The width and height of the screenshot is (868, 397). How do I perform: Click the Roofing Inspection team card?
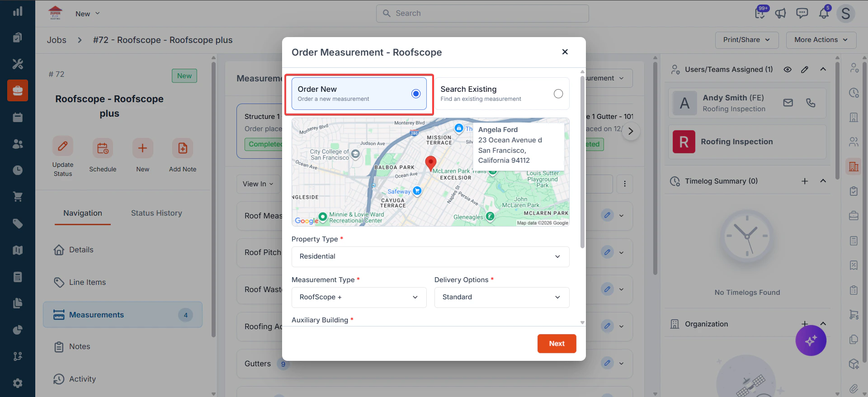click(747, 142)
